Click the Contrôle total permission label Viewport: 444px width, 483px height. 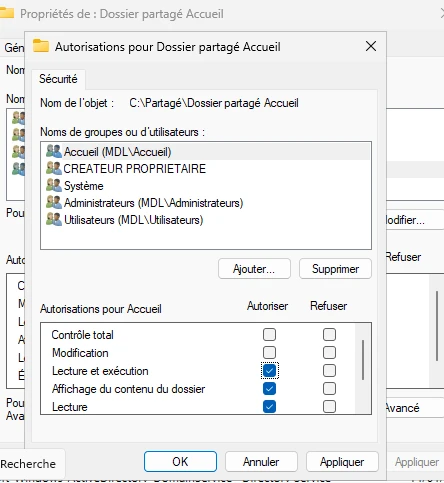pyautogui.click(x=82, y=335)
